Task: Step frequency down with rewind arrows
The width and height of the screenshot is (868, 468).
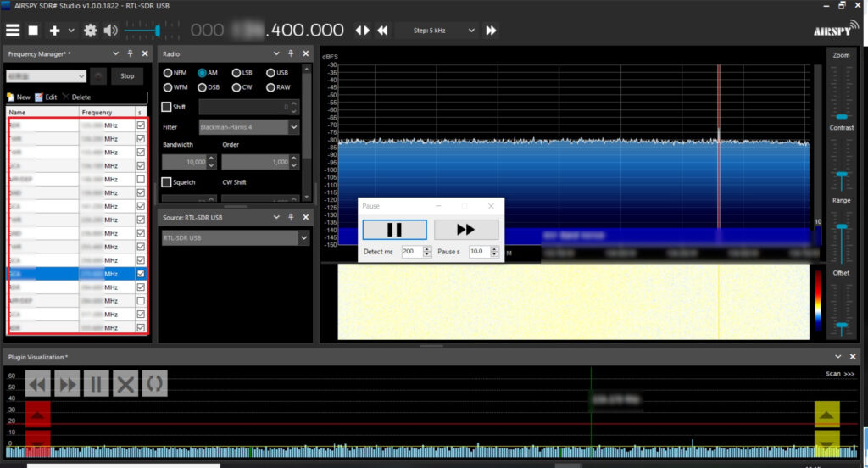Action: (382, 31)
